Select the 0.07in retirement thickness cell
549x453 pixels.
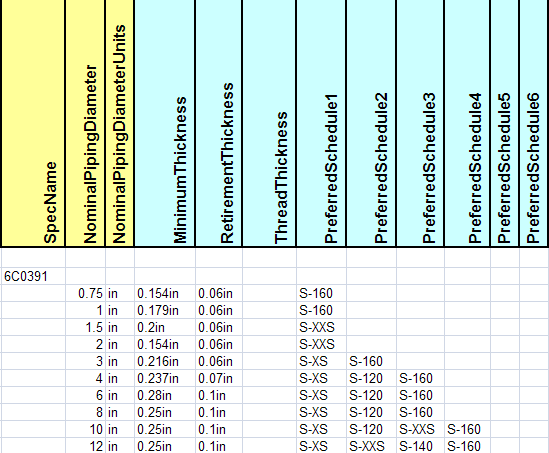218,378
